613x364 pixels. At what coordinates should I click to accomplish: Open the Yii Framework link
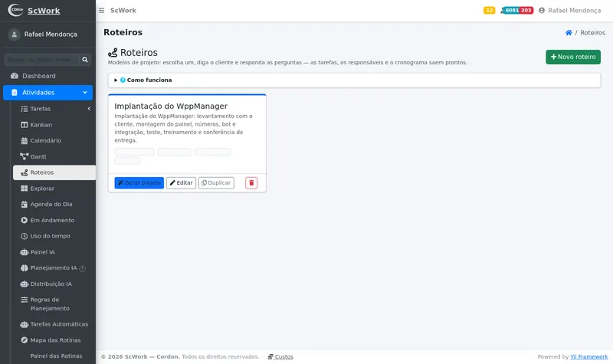click(x=589, y=357)
